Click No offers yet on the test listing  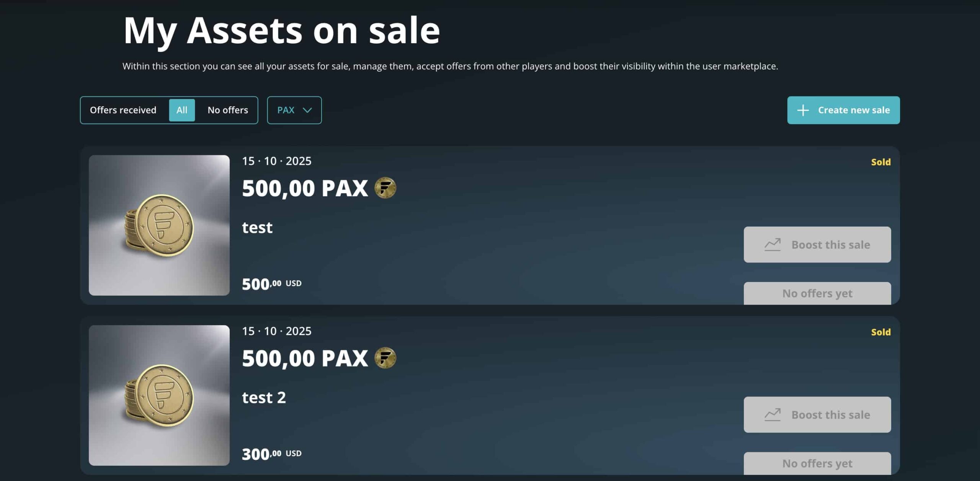click(x=817, y=293)
